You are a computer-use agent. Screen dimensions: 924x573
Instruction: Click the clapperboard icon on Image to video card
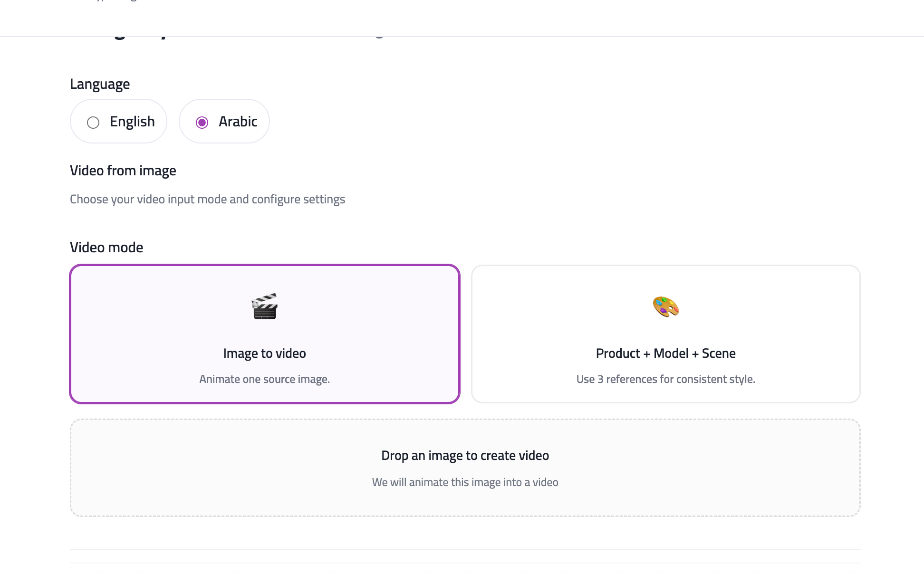click(x=264, y=306)
